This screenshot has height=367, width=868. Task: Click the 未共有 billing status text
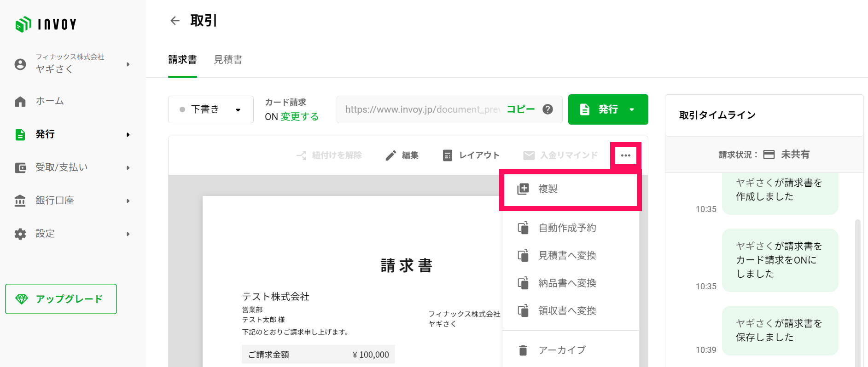795,155
